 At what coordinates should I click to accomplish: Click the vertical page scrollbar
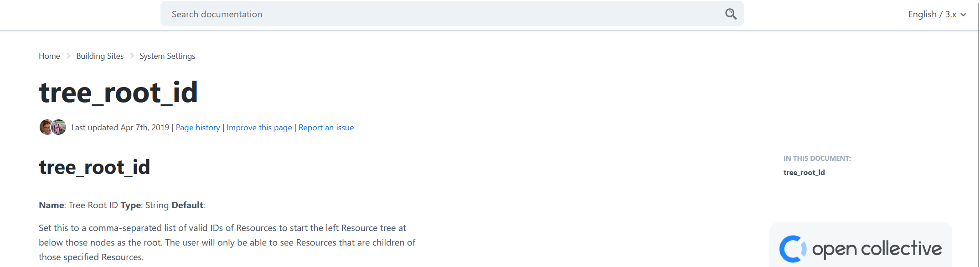pyautogui.click(x=978, y=137)
